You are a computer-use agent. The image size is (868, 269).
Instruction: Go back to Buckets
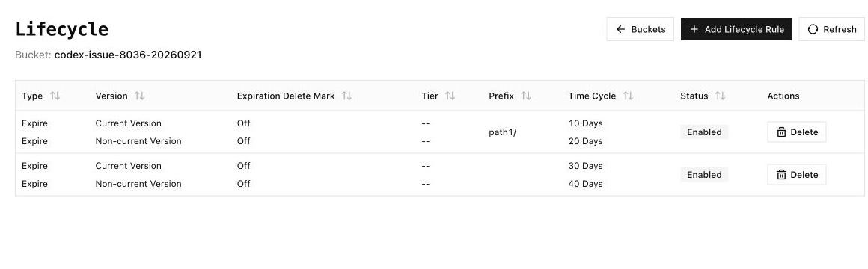[641, 29]
